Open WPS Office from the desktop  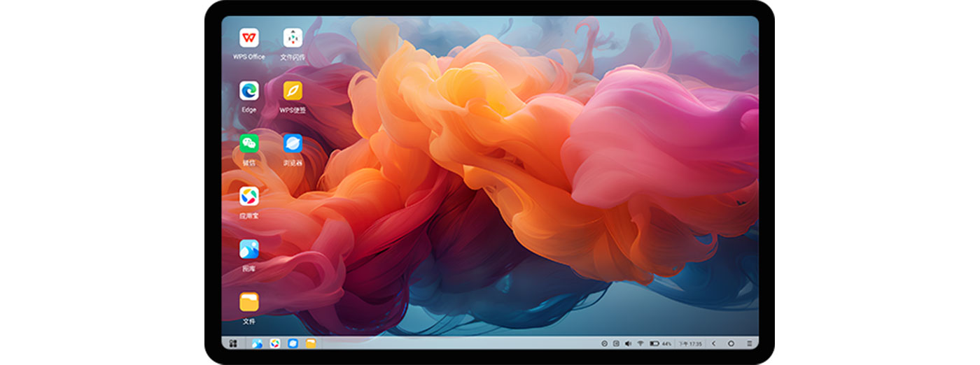(248, 38)
